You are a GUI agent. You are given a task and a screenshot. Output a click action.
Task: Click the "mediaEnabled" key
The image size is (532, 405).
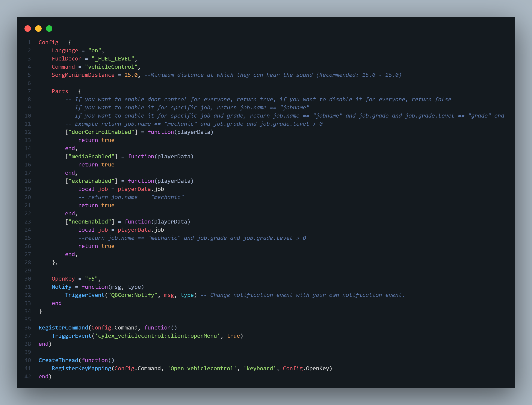pyautogui.click(x=91, y=156)
